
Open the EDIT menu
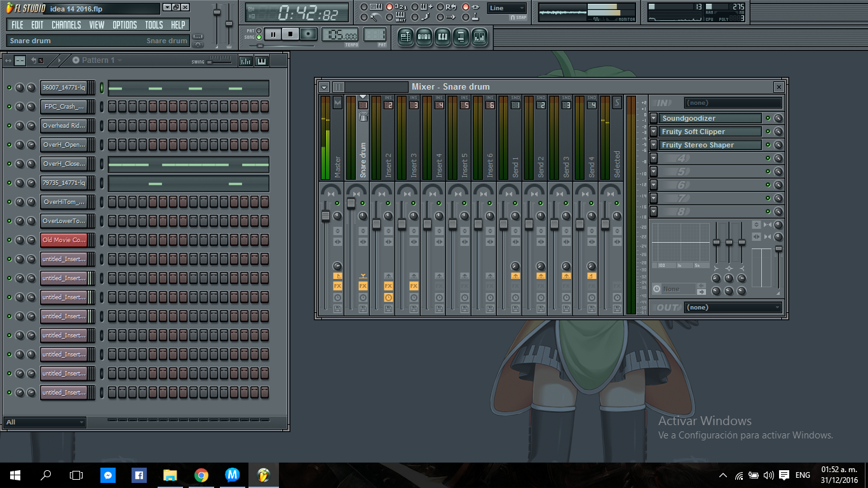point(37,25)
